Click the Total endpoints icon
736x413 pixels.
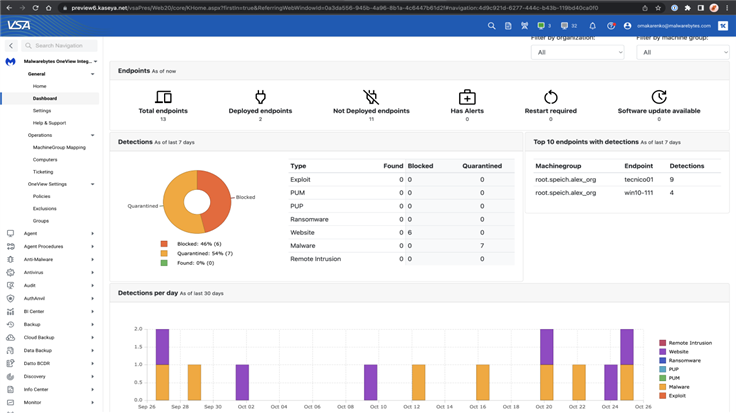[x=163, y=97]
